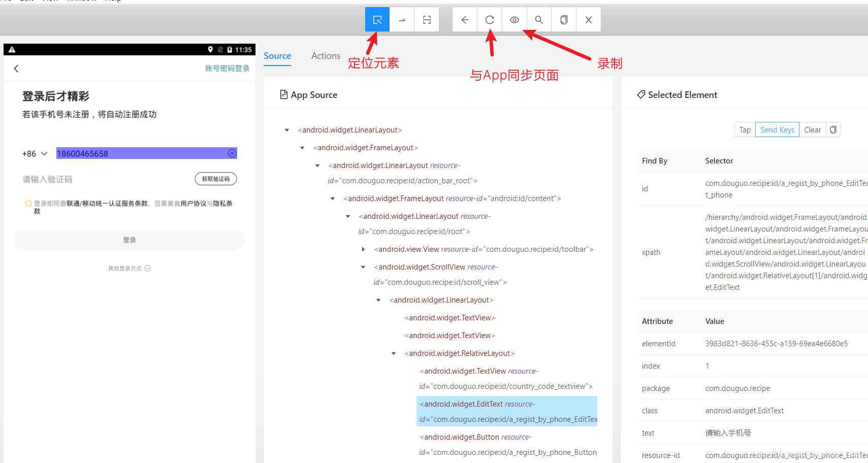The width and height of the screenshot is (868, 463).
Task: Click the 账号密码登录 link
Action: point(227,69)
